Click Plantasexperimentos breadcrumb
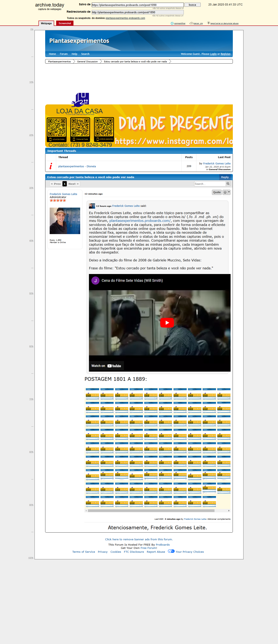This screenshot has width=278, height=644. 59,62
